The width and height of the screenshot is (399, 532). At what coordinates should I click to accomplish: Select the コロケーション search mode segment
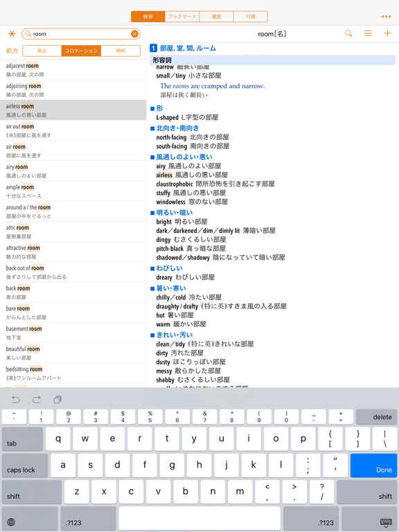point(81,51)
